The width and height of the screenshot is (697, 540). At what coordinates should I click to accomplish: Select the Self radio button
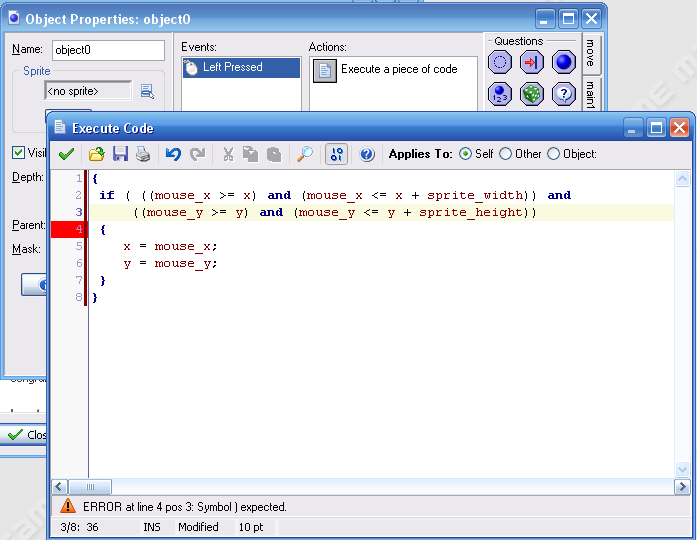[465, 154]
